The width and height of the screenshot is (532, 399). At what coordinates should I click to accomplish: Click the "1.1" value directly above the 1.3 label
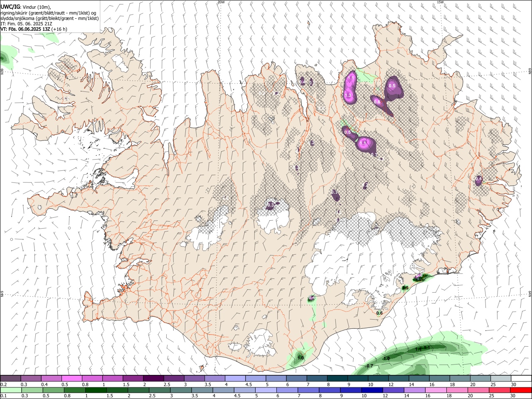coord(350,78)
